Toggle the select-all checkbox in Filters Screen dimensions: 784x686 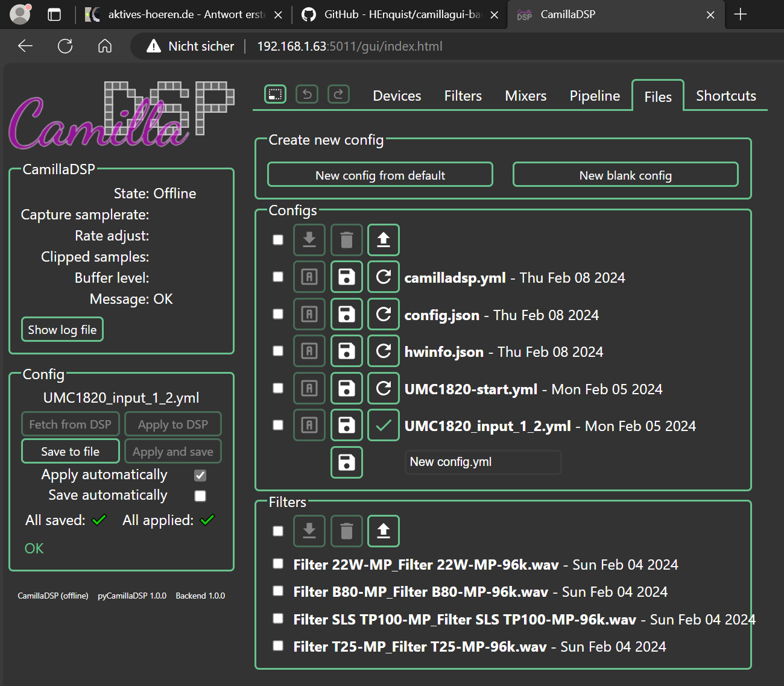(x=278, y=531)
